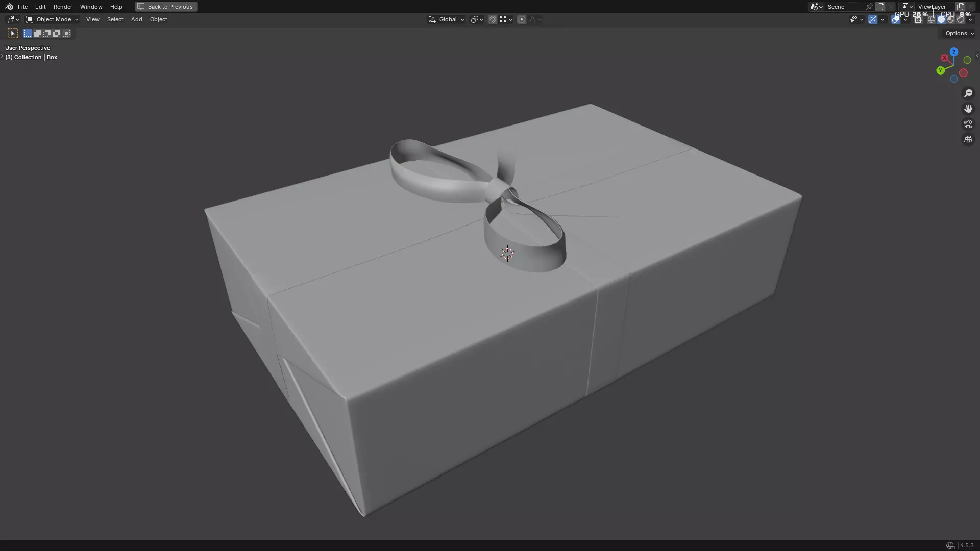The width and height of the screenshot is (980, 551).
Task: Click the "User Perspective" viewport label
Action: [28, 48]
